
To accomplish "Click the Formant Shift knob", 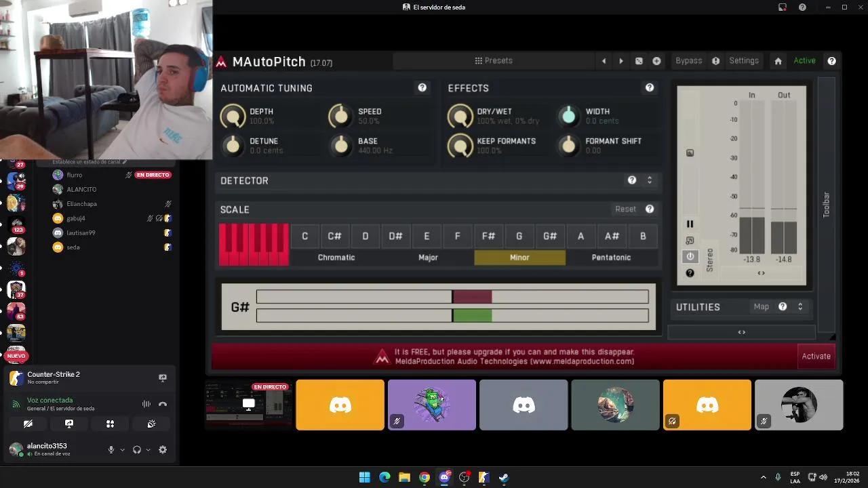I will [x=568, y=145].
